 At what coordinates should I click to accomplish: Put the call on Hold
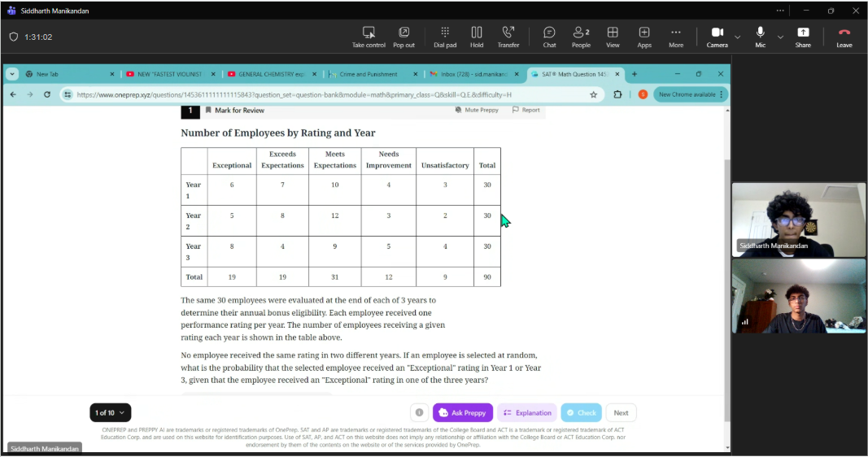(x=477, y=37)
